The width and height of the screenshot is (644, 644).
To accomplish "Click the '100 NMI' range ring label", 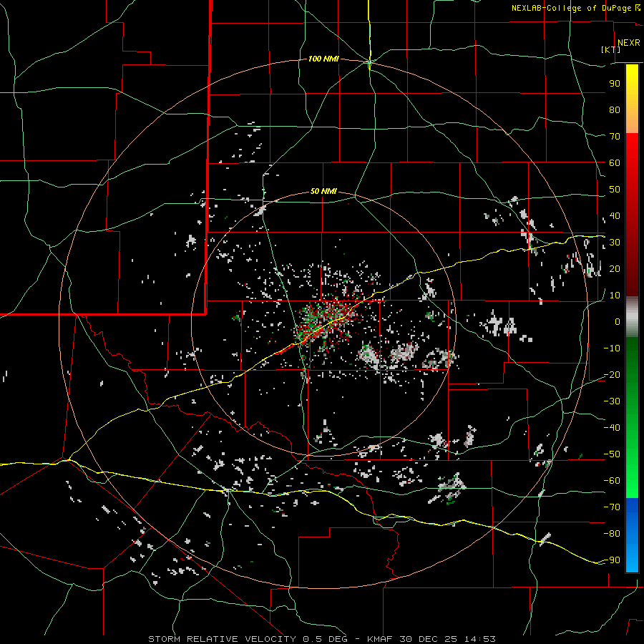I will click(x=323, y=59).
